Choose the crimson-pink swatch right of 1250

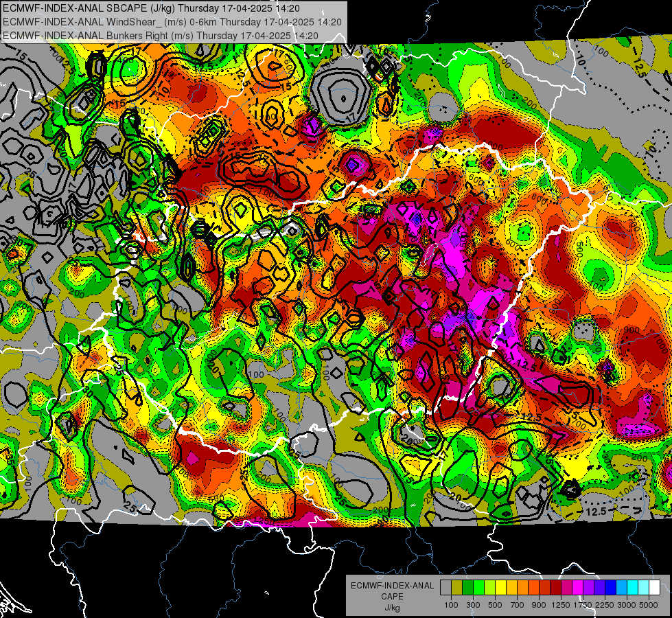click(x=566, y=588)
